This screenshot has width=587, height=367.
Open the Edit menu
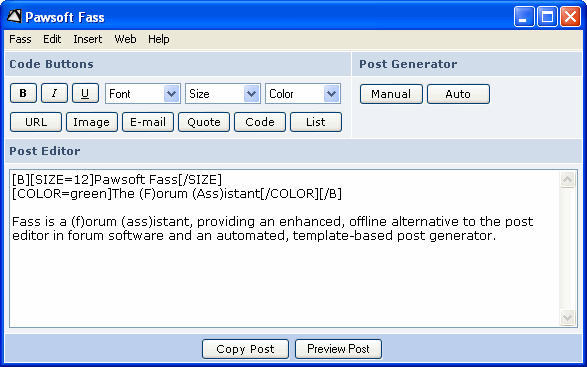click(52, 39)
